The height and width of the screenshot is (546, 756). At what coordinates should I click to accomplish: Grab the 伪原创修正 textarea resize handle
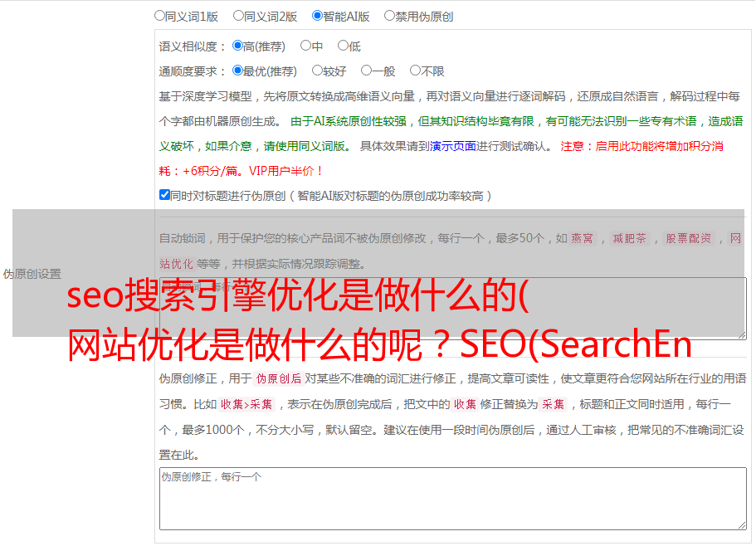click(x=742, y=525)
